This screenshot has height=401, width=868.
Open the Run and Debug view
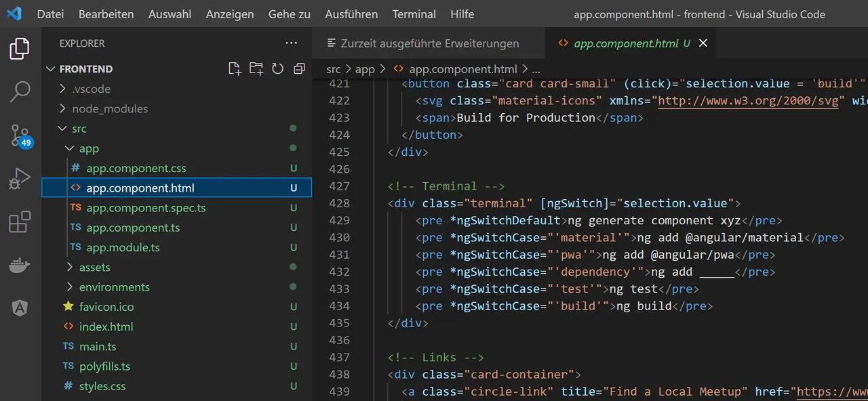(20, 179)
